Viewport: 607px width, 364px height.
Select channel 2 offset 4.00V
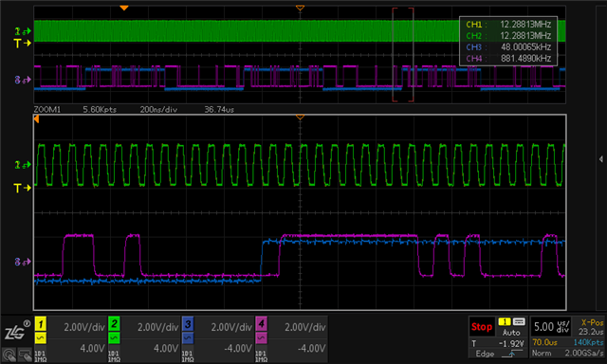click(x=166, y=348)
